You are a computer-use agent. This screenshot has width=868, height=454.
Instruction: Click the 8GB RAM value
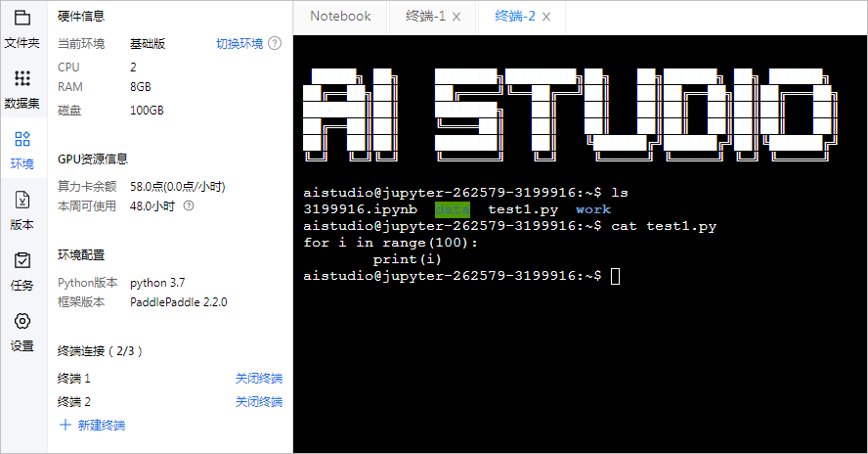click(141, 87)
